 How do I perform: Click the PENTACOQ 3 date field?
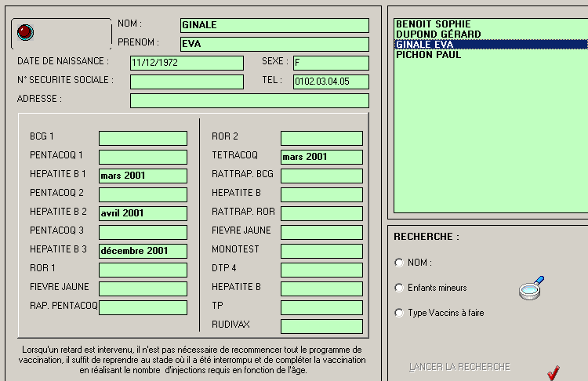pyautogui.click(x=143, y=232)
